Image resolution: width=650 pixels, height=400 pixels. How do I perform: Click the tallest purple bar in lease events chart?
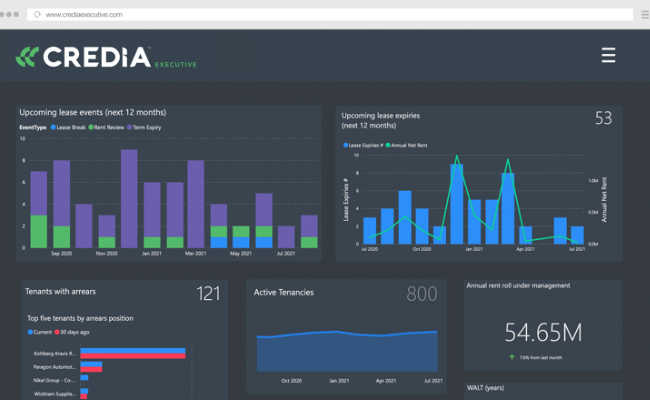click(x=129, y=199)
